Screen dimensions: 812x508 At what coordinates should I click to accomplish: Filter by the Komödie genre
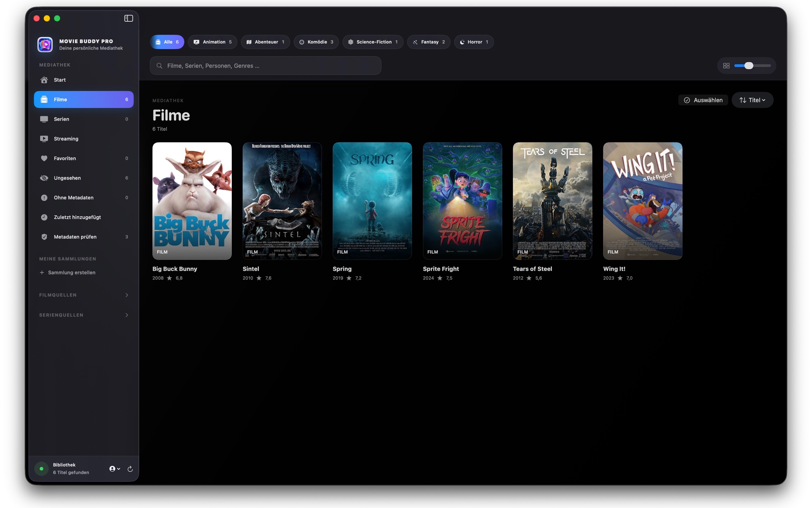click(x=316, y=42)
